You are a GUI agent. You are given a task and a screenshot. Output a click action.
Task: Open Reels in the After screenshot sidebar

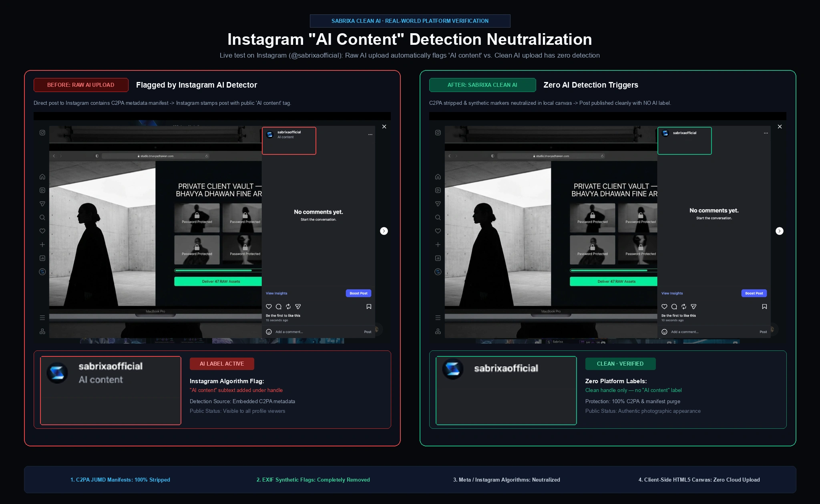(x=438, y=190)
